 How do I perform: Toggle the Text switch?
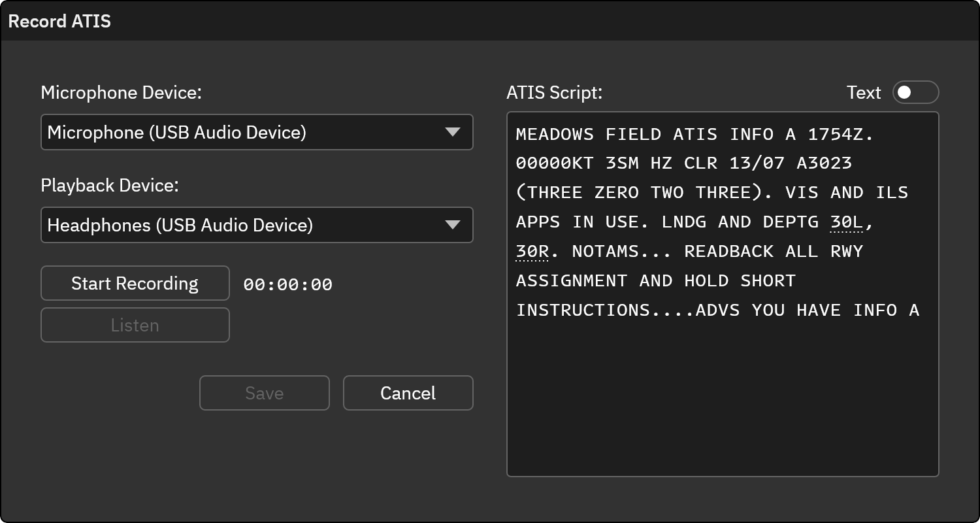(915, 93)
